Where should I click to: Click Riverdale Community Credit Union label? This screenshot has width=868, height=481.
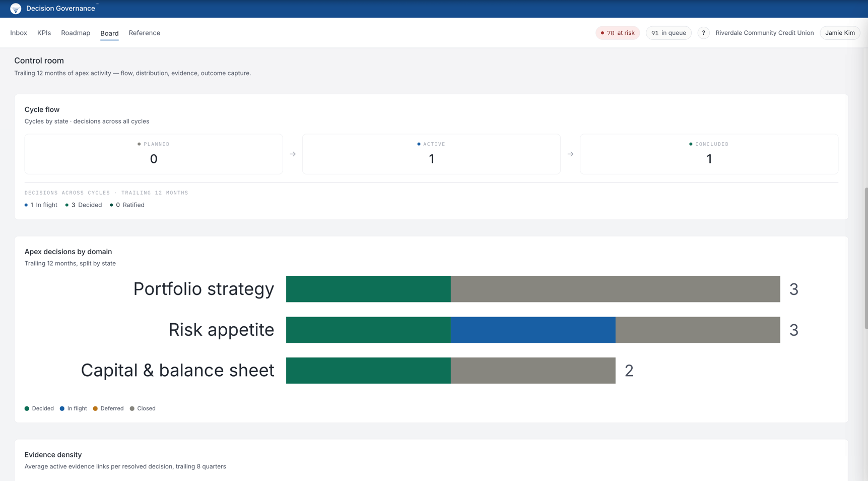tap(764, 33)
